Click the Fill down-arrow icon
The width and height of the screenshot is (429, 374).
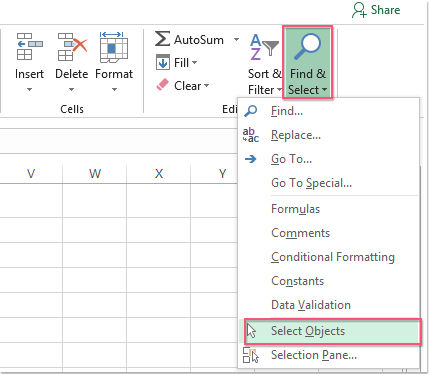163,62
